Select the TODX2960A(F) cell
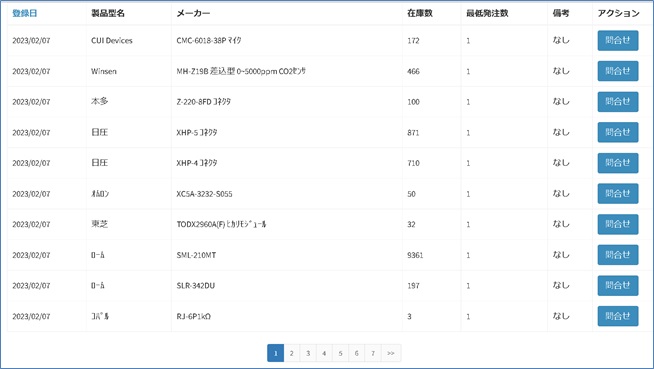 point(221,224)
